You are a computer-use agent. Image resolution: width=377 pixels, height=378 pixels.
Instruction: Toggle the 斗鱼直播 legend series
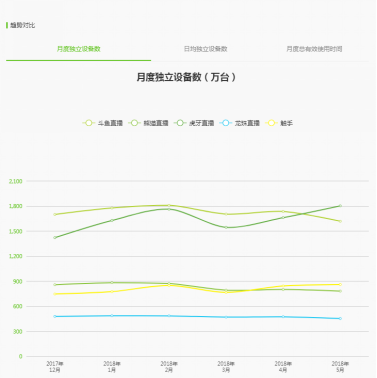pyautogui.click(x=103, y=123)
